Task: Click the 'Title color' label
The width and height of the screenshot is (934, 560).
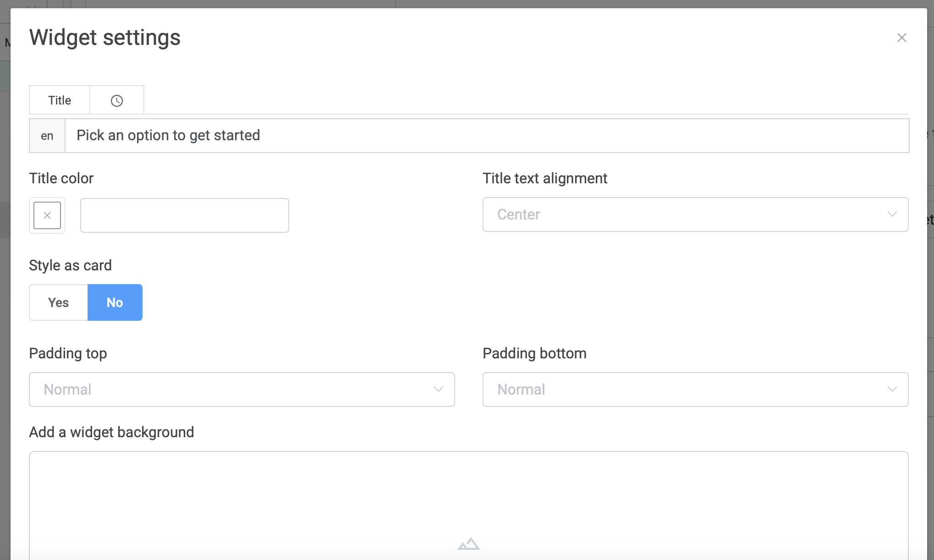Action: click(x=61, y=178)
